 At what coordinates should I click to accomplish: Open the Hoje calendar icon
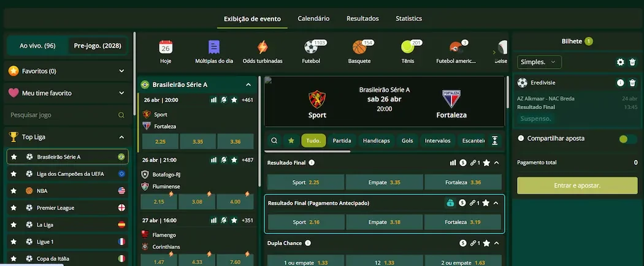pyautogui.click(x=166, y=47)
